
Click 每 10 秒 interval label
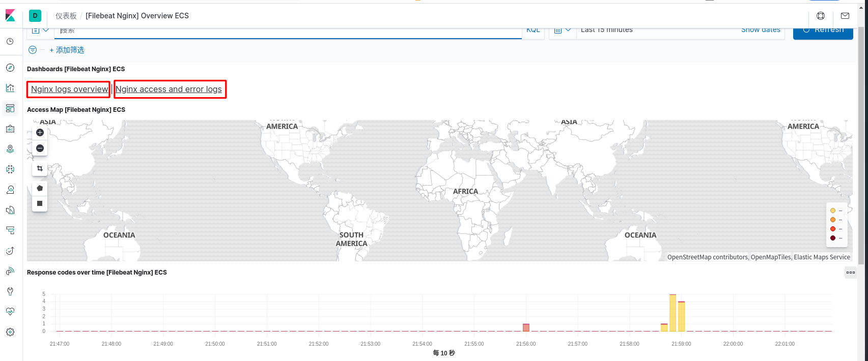[444, 353]
